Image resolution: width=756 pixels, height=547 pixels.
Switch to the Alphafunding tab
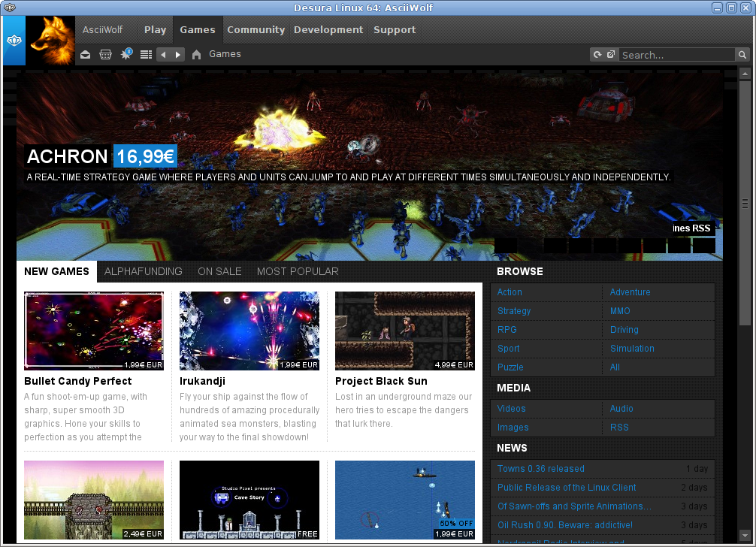(144, 271)
